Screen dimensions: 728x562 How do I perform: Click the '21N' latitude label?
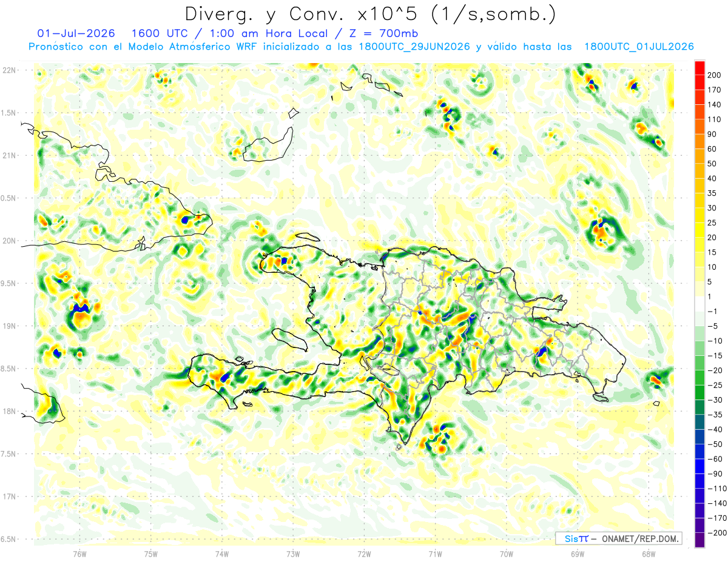(9, 155)
